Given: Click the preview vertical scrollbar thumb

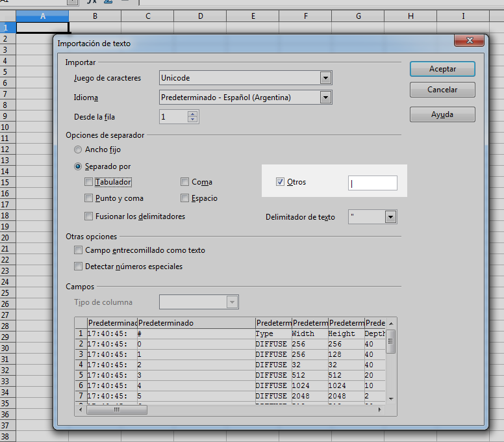Looking at the screenshot, I should point(390,341).
